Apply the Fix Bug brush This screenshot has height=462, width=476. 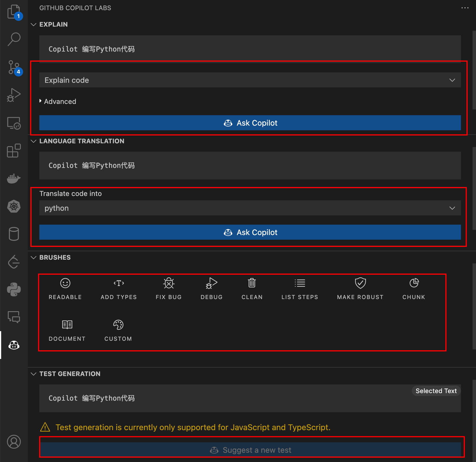(169, 289)
